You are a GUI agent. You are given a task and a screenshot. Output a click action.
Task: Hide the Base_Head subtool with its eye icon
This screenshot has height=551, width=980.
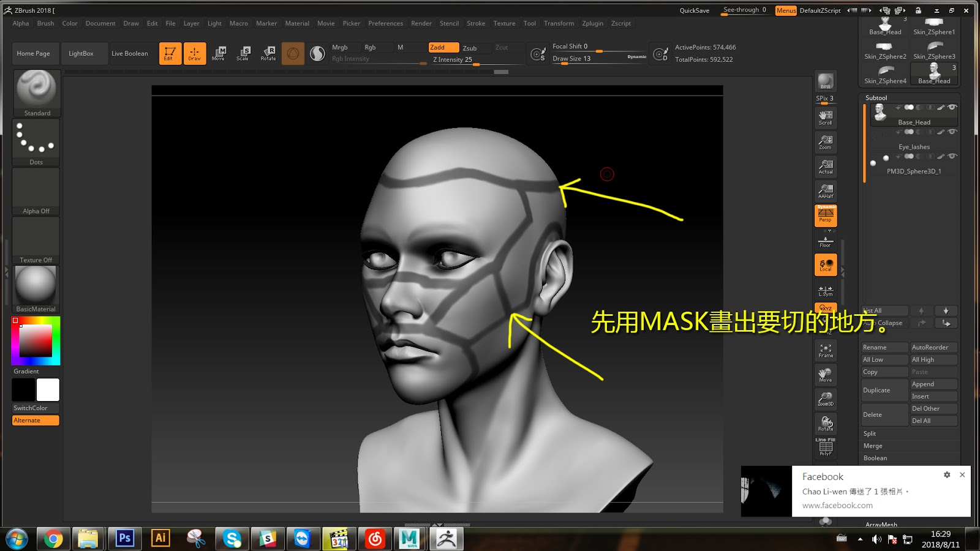pyautogui.click(x=952, y=107)
